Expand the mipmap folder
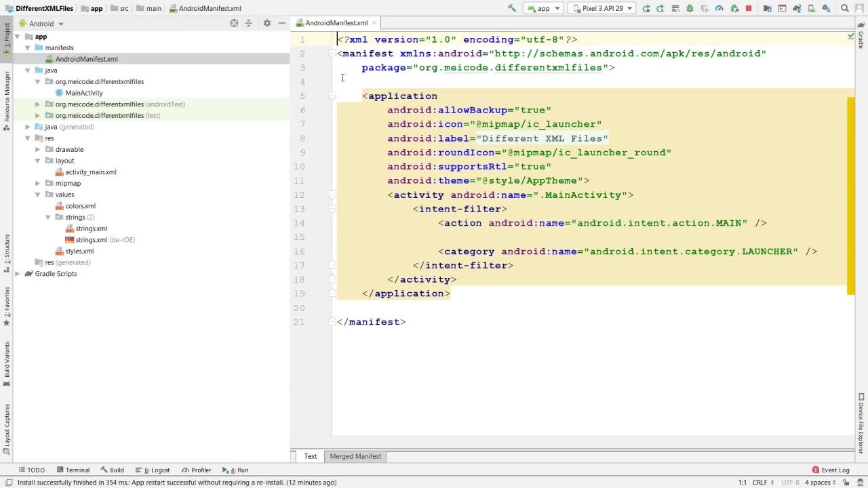This screenshot has height=488, width=868. [38, 184]
